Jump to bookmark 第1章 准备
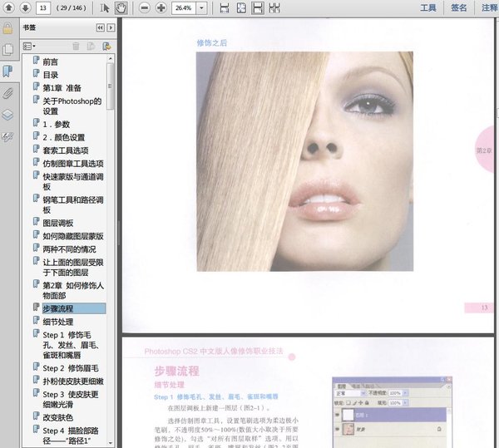Viewport: 499px width, 448px height. [x=63, y=87]
